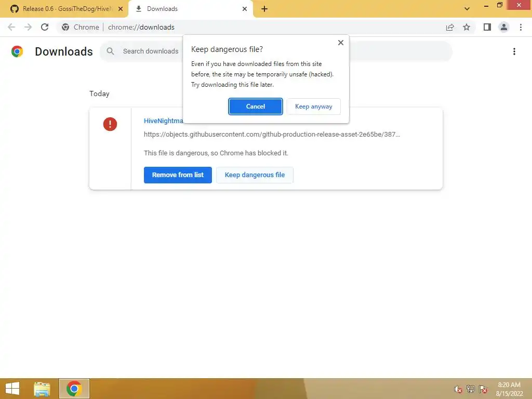This screenshot has height=399, width=532.
Task: Go back with the back arrow
Action: click(x=11, y=27)
